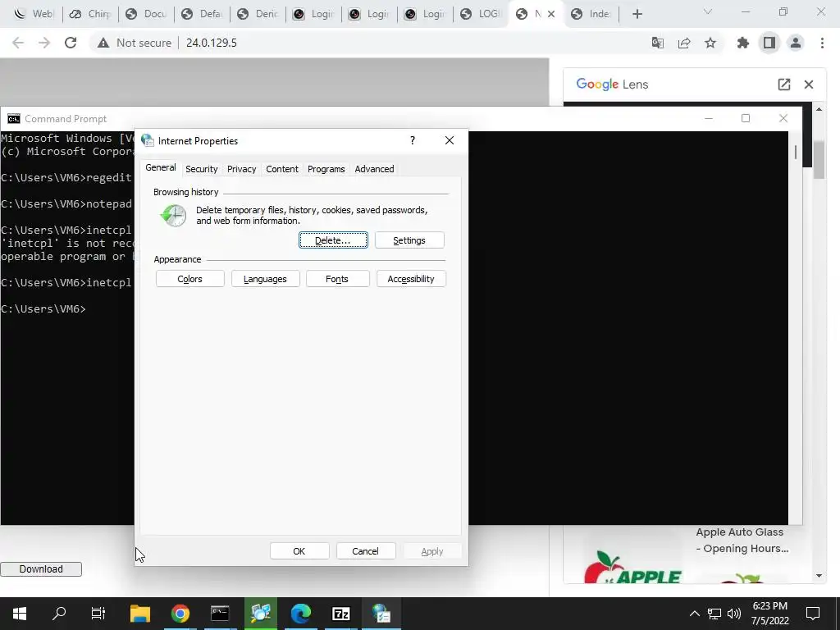
Task: Click the share page icon
Action: pos(684,43)
